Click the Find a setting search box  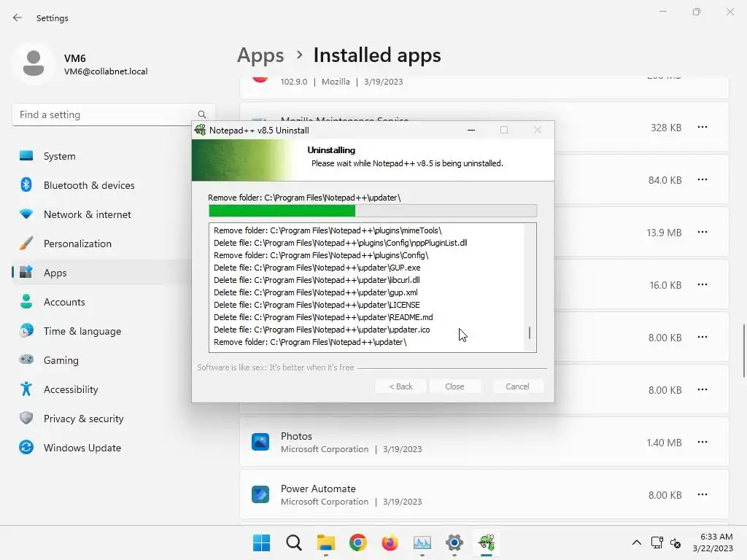point(113,114)
